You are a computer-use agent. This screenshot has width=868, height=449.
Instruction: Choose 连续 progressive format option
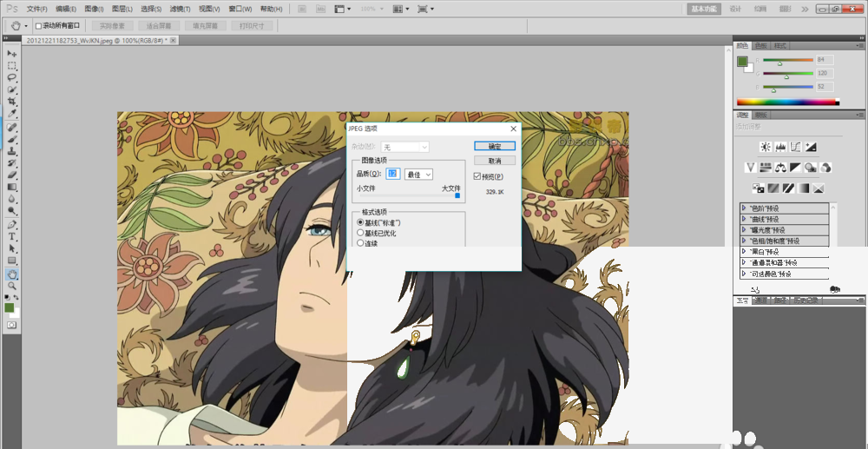(360, 242)
